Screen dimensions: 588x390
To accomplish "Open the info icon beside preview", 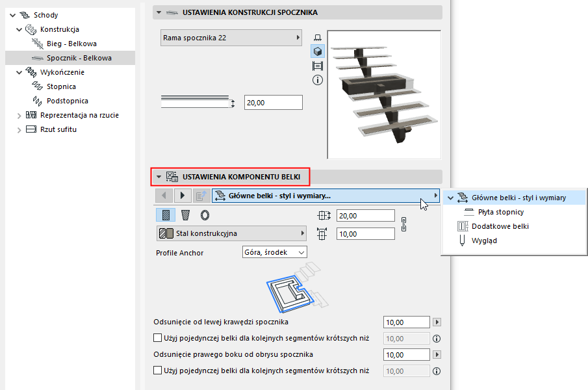I will point(318,80).
